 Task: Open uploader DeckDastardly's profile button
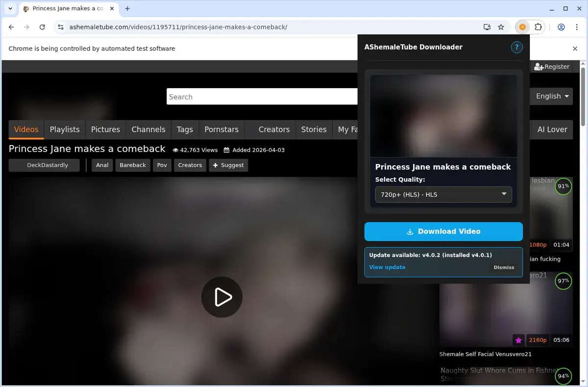[x=44, y=165]
